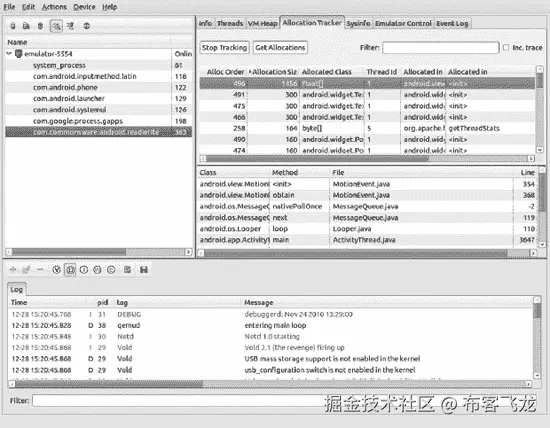Select the Allocation Tracker tab
This screenshot has height=428, width=550.
[x=312, y=23]
